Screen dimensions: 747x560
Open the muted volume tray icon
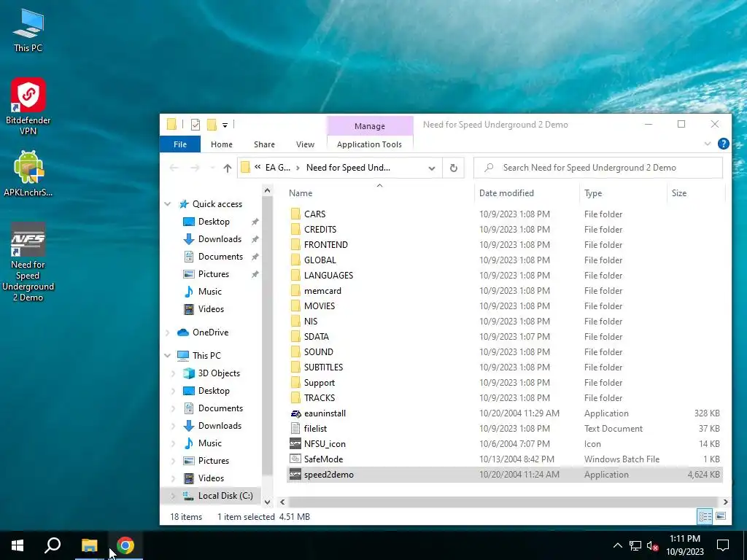click(653, 545)
